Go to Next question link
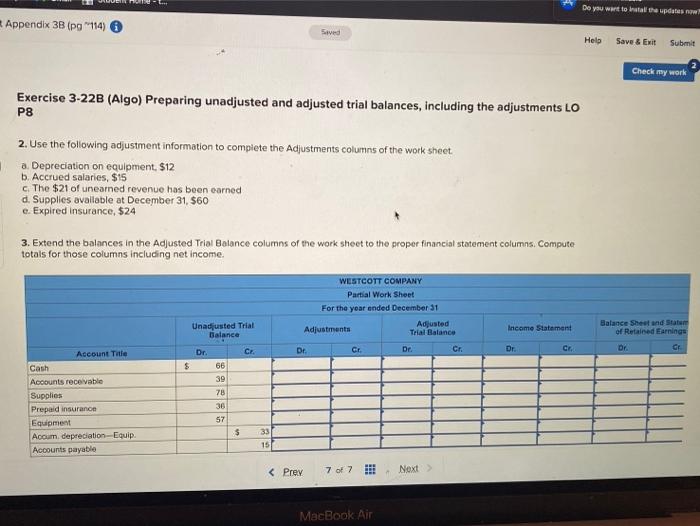 pyautogui.click(x=408, y=468)
